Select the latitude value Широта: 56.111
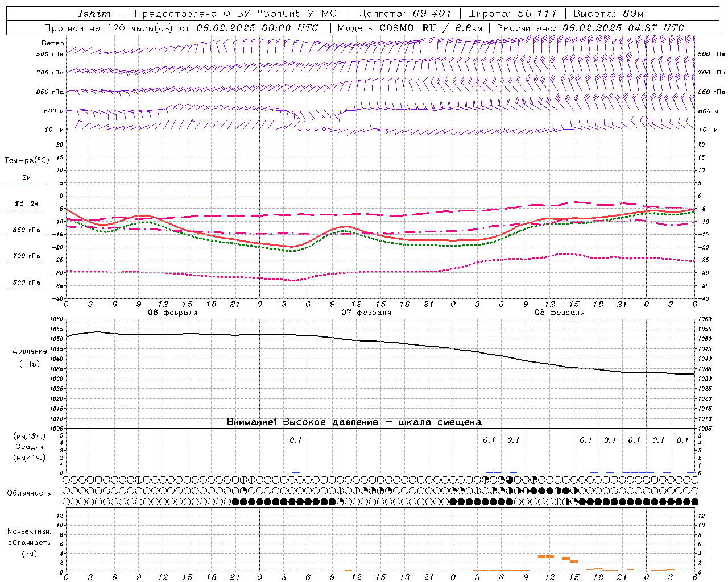The image size is (728, 582). pos(511,14)
